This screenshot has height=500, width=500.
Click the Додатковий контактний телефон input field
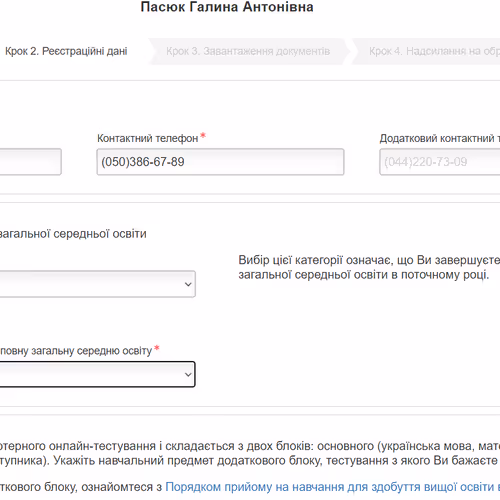pyautogui.click(x=440, y=162)
